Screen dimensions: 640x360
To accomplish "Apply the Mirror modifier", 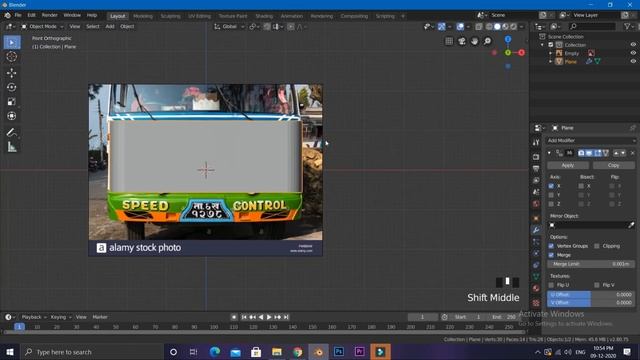I will coord(568,165).
